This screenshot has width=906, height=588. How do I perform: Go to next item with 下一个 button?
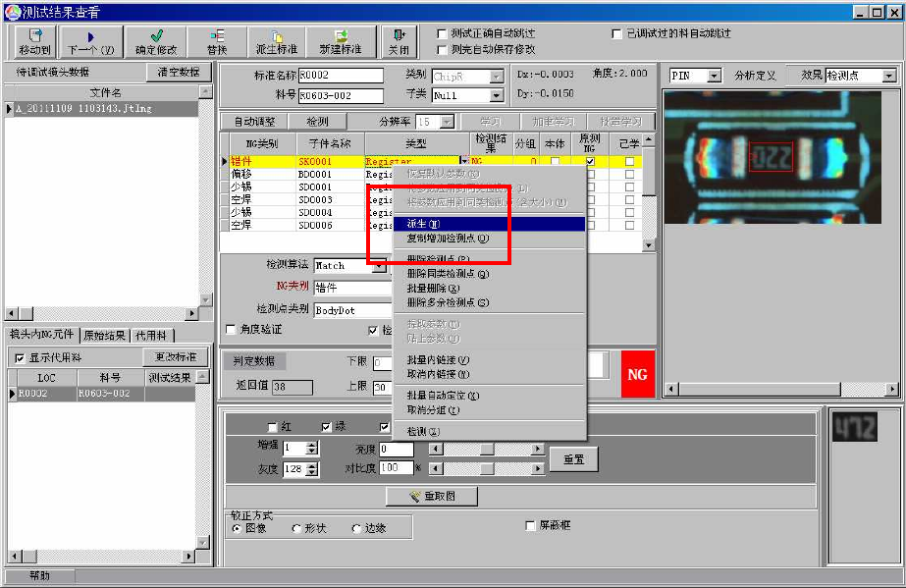91,42
